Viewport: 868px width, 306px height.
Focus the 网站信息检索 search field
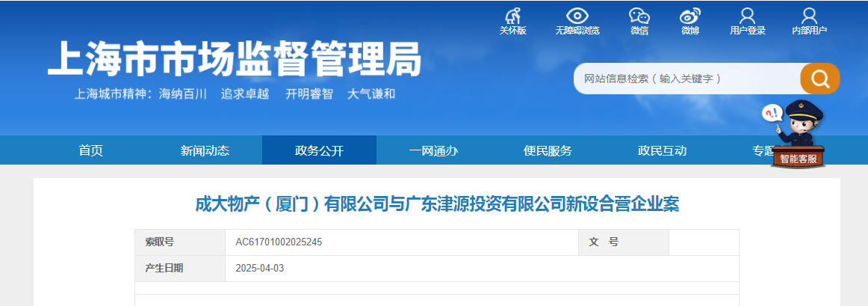pyautogui.click(x=687, y=79)
